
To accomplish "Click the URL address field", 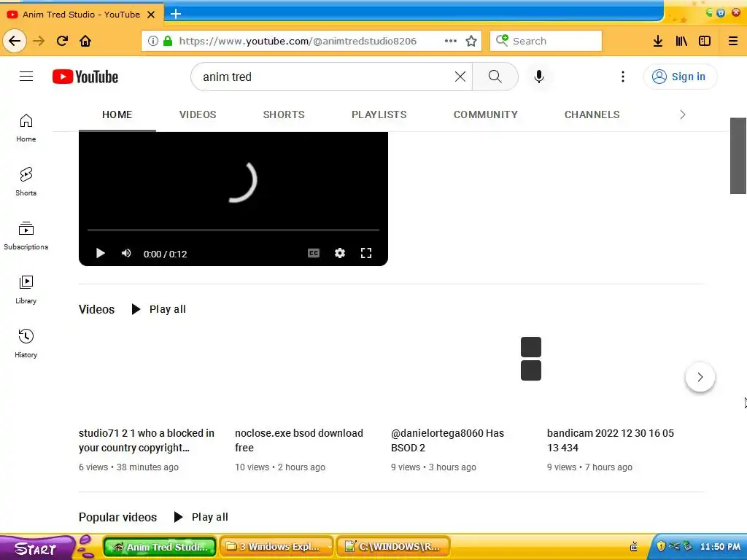I will tap(298, 41).
